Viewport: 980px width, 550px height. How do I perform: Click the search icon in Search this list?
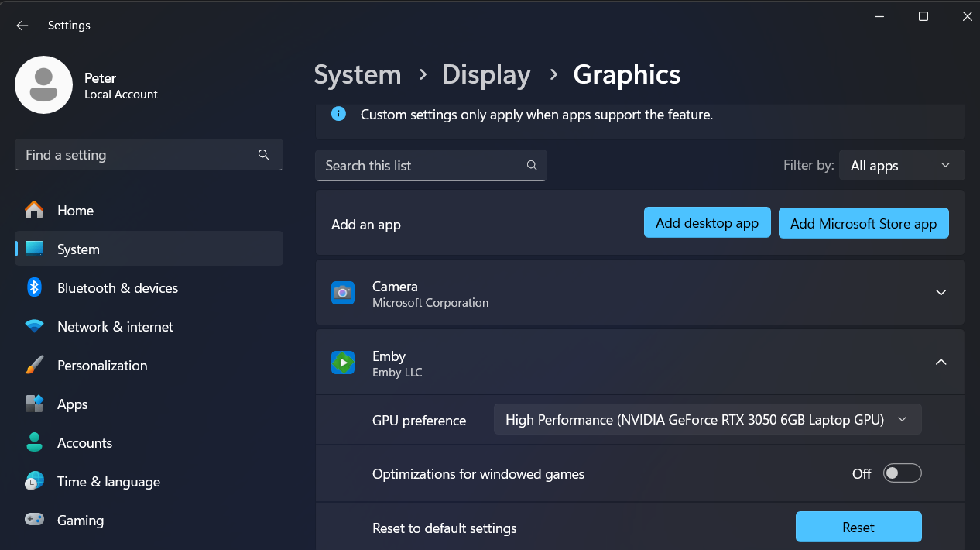tap(532, 166)
